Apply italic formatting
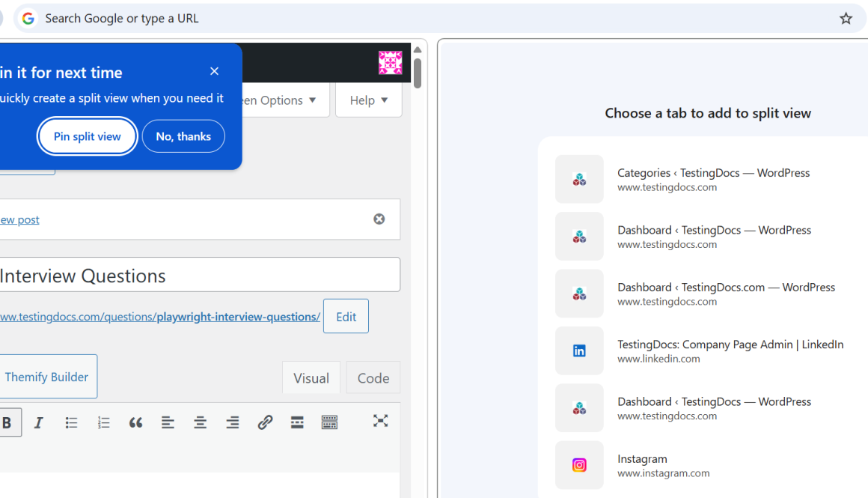This screenshot has width=868, height=498. [39, 422]
